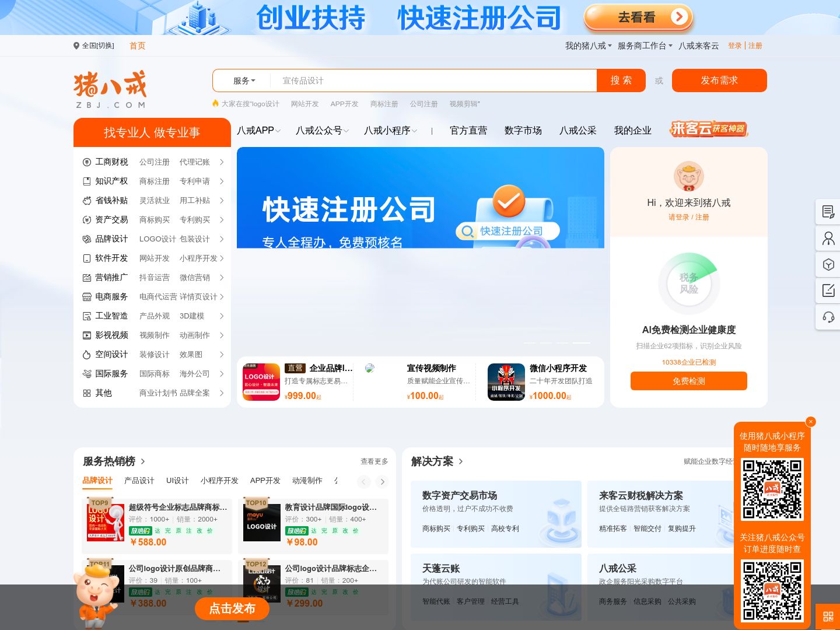Screen dimensions: 840x630
Task: Click the 资产交易 category icon
Action: [87, 220]
